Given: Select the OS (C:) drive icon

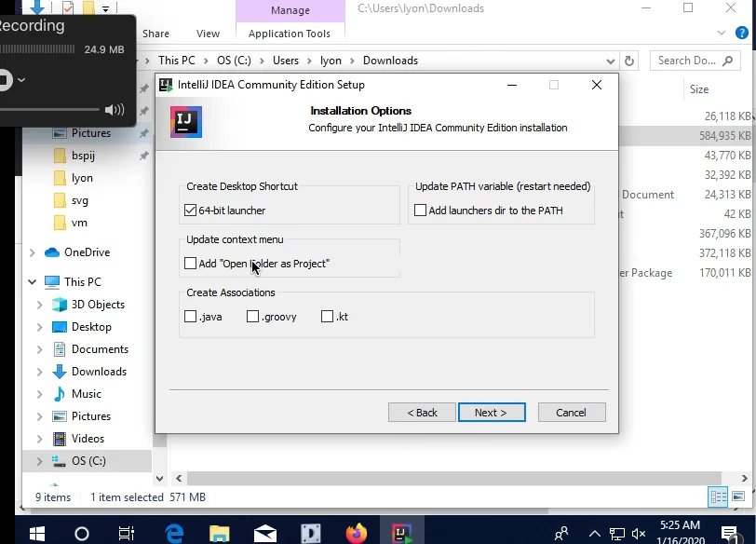Looking at the screenshot, I should [x=59, y=461].
